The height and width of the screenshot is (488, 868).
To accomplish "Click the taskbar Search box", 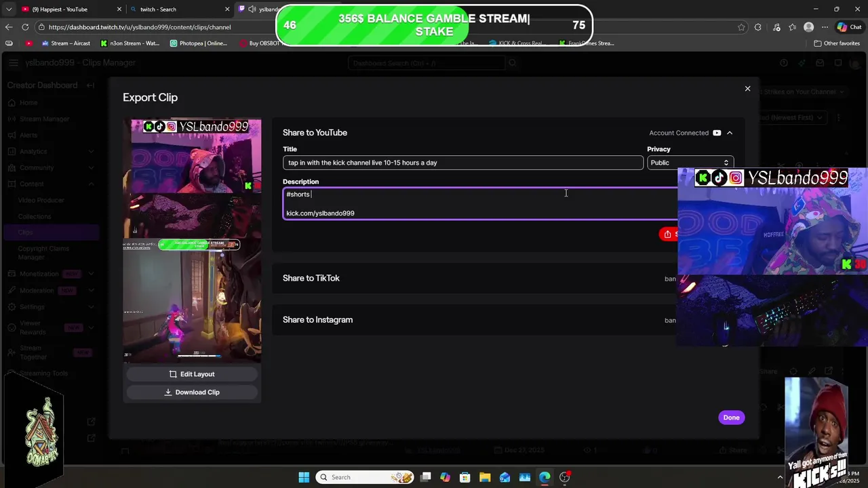I will point(366,477).
